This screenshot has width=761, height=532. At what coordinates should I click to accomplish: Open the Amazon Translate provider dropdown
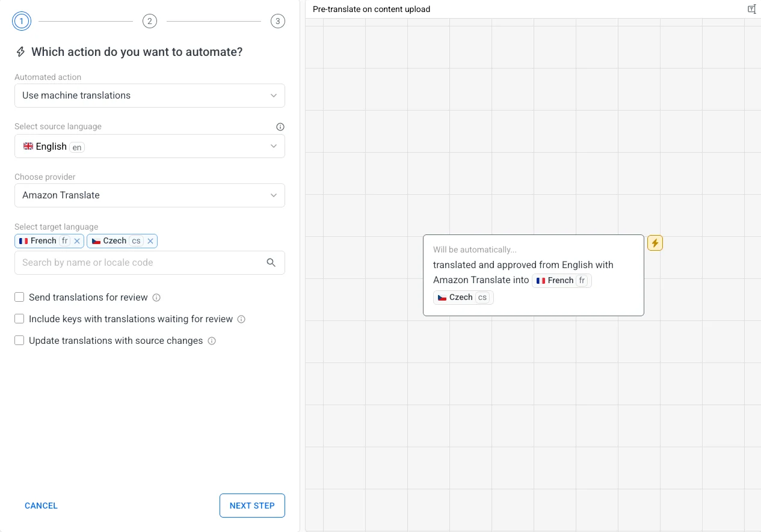coord(150,195)
